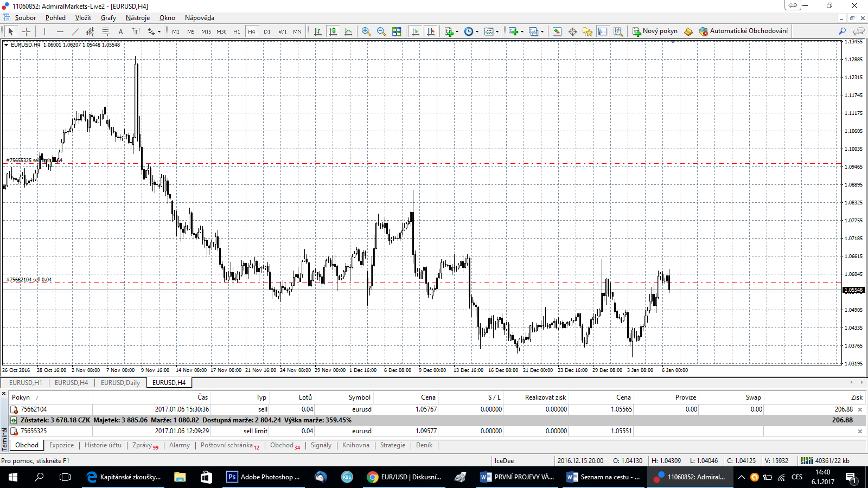The image size is (868, 488).
Task: Switch chart to candlestick display
Action: click(333, 31)
